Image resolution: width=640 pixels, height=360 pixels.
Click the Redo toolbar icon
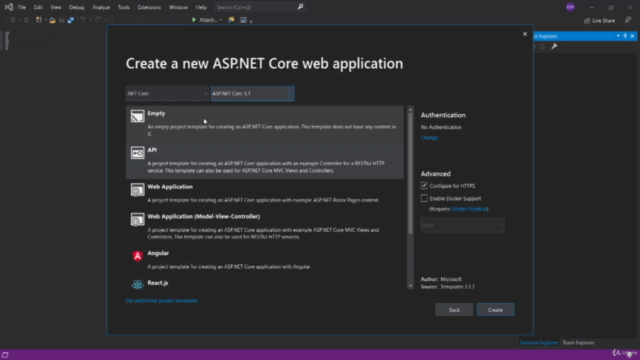(x=98, y=20)
